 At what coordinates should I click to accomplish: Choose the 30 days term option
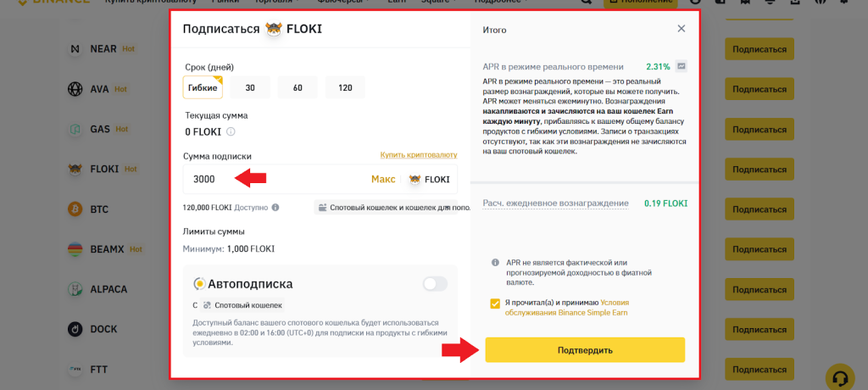tap(250, 87)
